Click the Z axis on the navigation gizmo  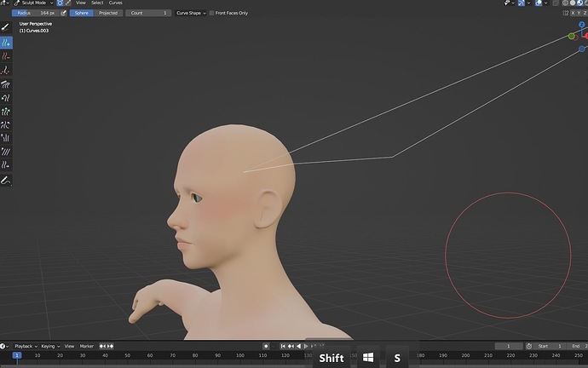coord(582,25)
